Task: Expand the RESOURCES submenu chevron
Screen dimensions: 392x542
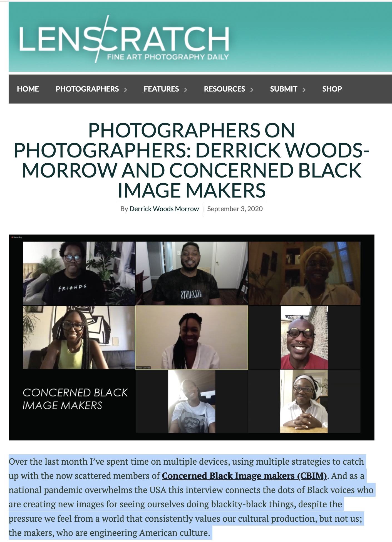Action: [x=252, y=90]
